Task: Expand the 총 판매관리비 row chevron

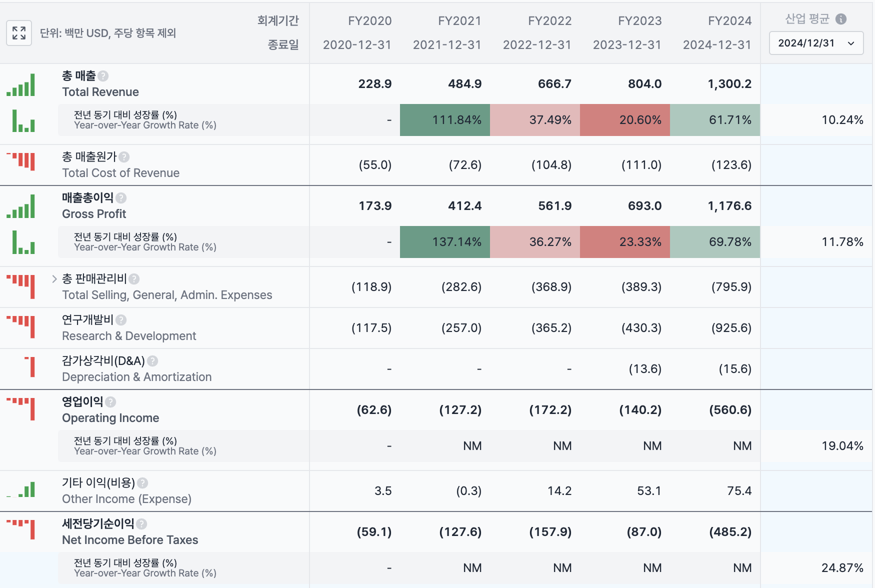Action: 54,279
